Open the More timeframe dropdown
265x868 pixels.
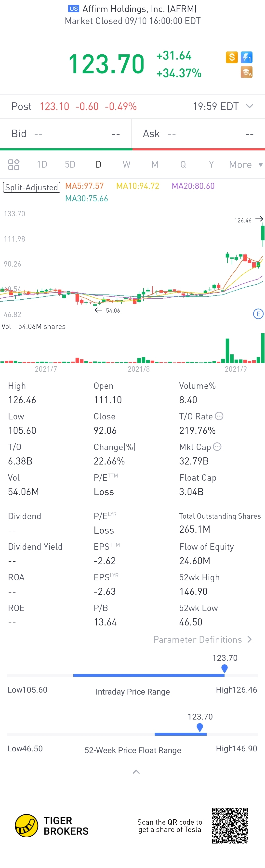(x=245, y=164)
